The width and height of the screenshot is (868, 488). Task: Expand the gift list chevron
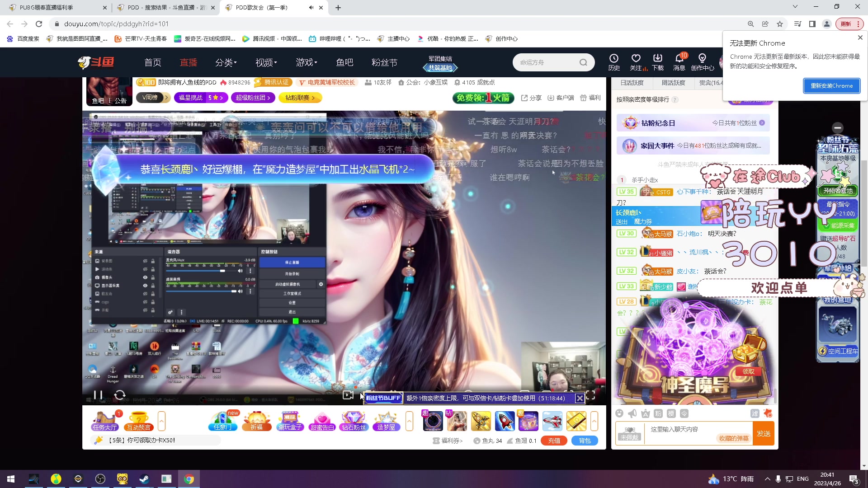coord(594,421)
